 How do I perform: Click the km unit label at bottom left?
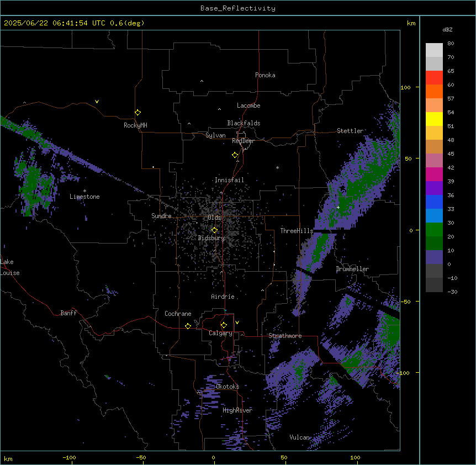pyautogui.click(x=8, y=458)
